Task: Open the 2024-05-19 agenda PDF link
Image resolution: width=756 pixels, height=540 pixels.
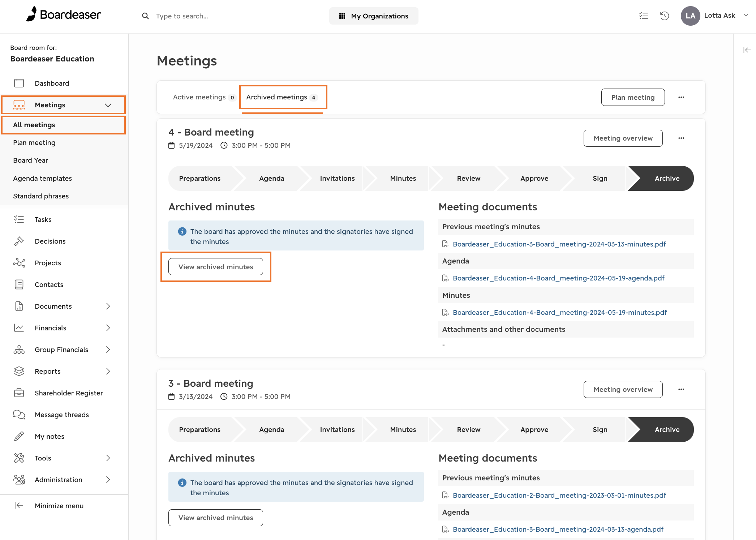Action: [559, 278]
